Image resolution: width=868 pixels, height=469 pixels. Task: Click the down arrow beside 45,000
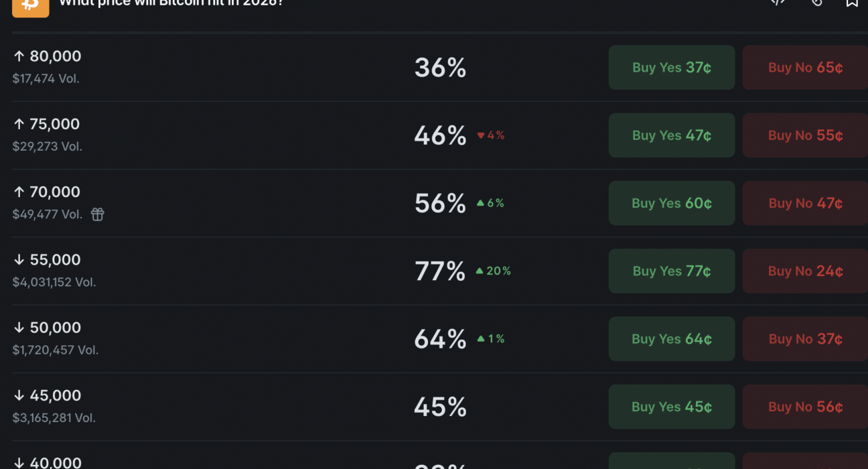(19, 396)
